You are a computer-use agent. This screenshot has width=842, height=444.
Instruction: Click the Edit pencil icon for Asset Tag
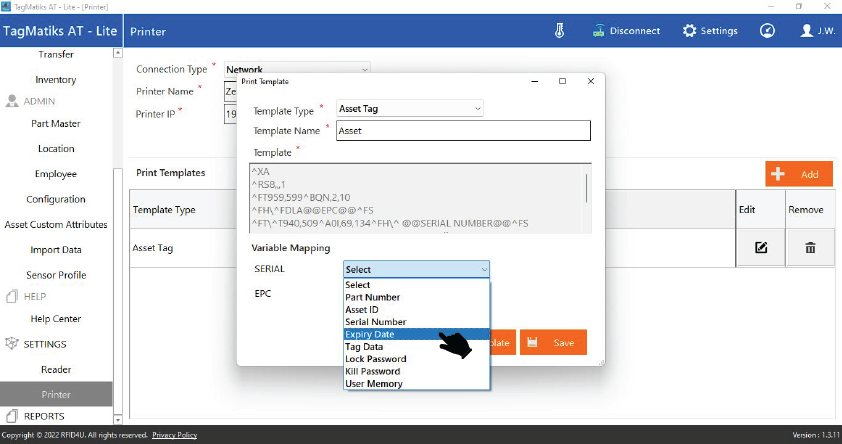point(761,248)
